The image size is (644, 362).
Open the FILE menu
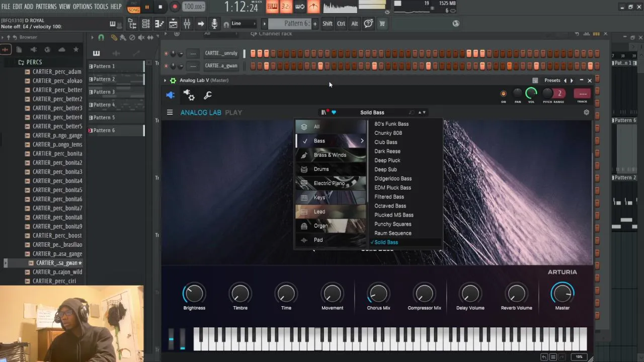[6, 7]
